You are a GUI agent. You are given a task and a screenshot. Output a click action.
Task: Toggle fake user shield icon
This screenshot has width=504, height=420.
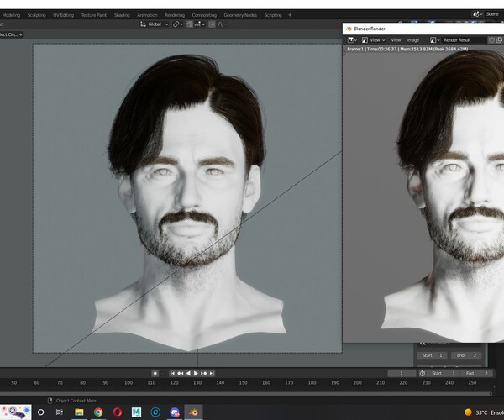[491, 40]
